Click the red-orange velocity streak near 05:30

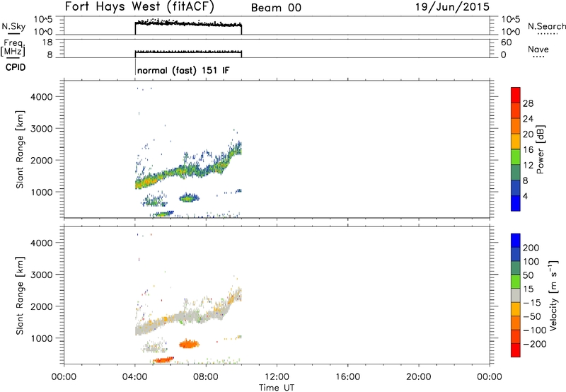pos(163,359)
